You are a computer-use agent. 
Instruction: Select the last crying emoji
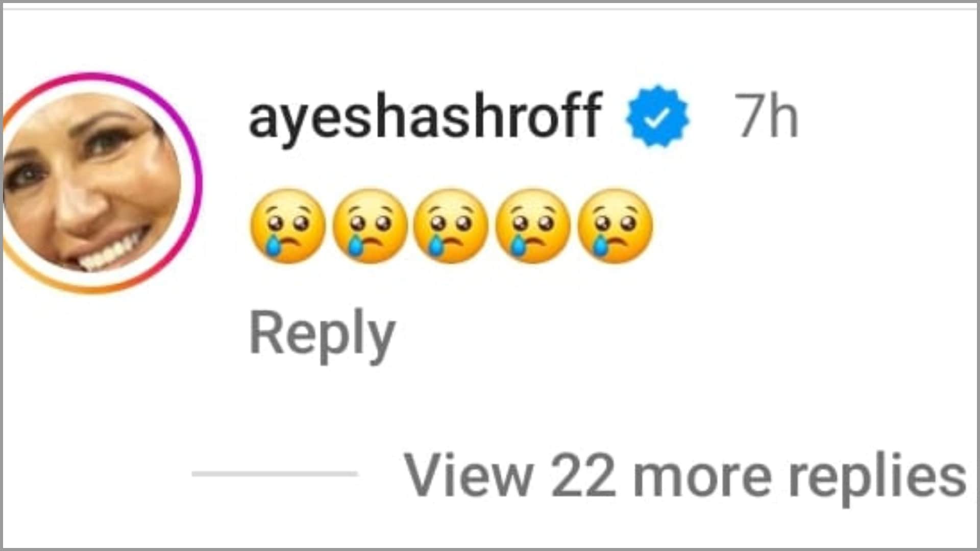[615, 227]
